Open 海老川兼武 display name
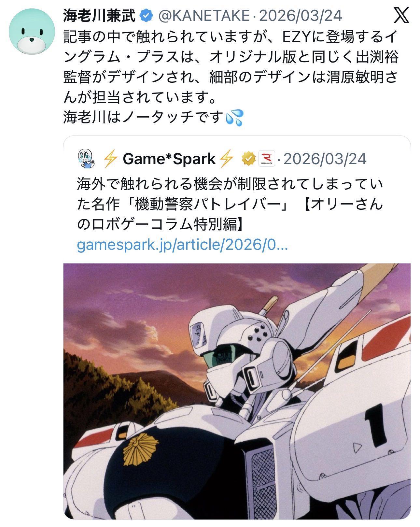This screenshot has height=527, width=420. [100, 15]
